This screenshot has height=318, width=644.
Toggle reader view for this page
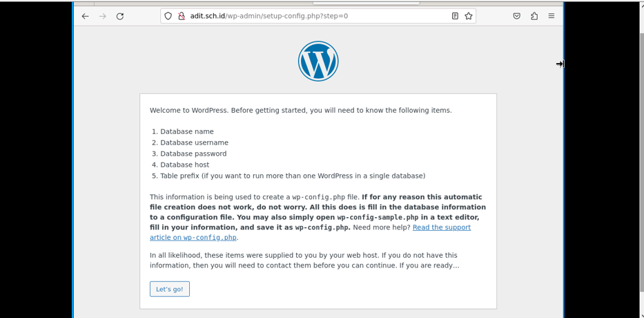point(455,16)
